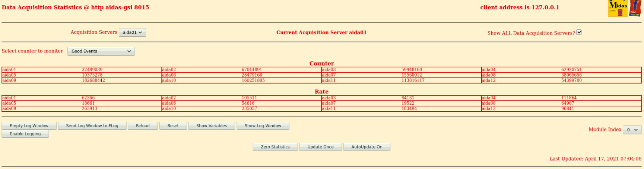Click the Acquisition Servers label
This screenshot has width=644, height=169.
94,32
